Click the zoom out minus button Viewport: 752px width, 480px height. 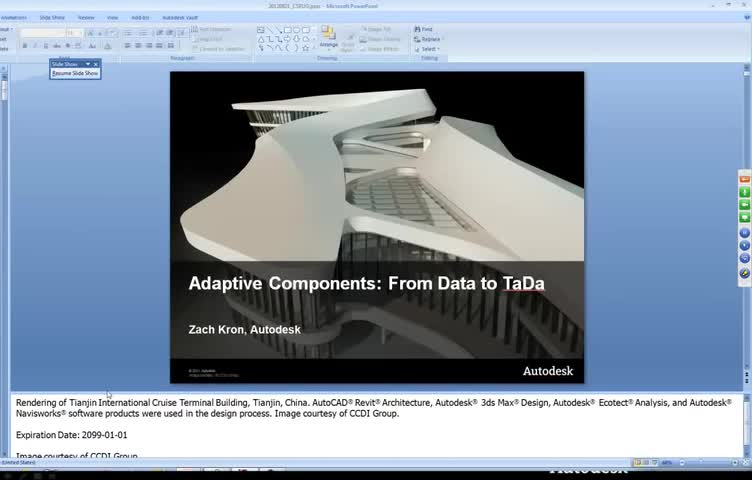[x=682, y=463]
